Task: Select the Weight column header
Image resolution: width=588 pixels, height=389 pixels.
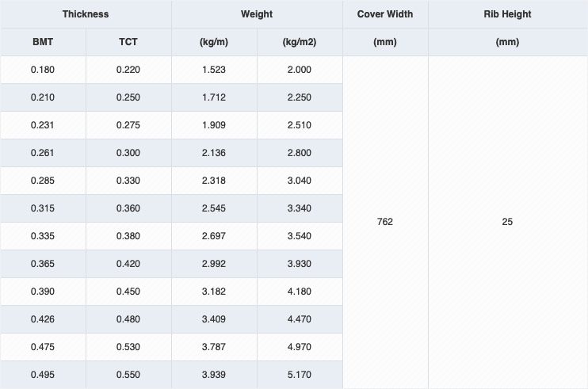Action: pyautogui.click(x=257, y=14)
